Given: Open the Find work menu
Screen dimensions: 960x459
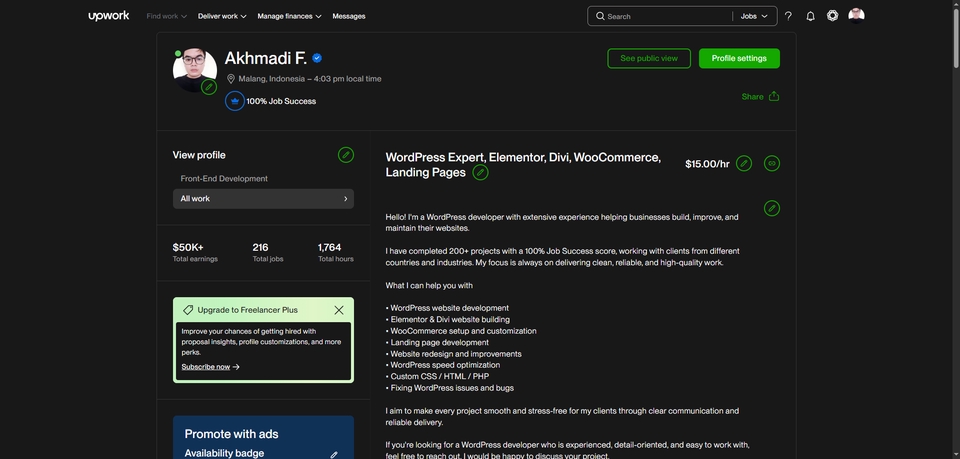Looking at the screenshot, I should 167,17.
